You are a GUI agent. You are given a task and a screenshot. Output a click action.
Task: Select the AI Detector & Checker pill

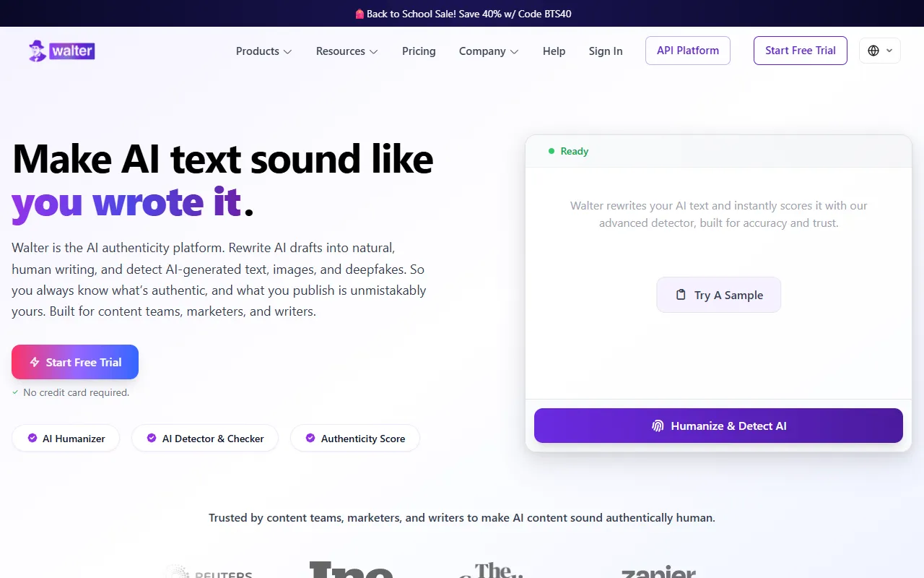205,438
